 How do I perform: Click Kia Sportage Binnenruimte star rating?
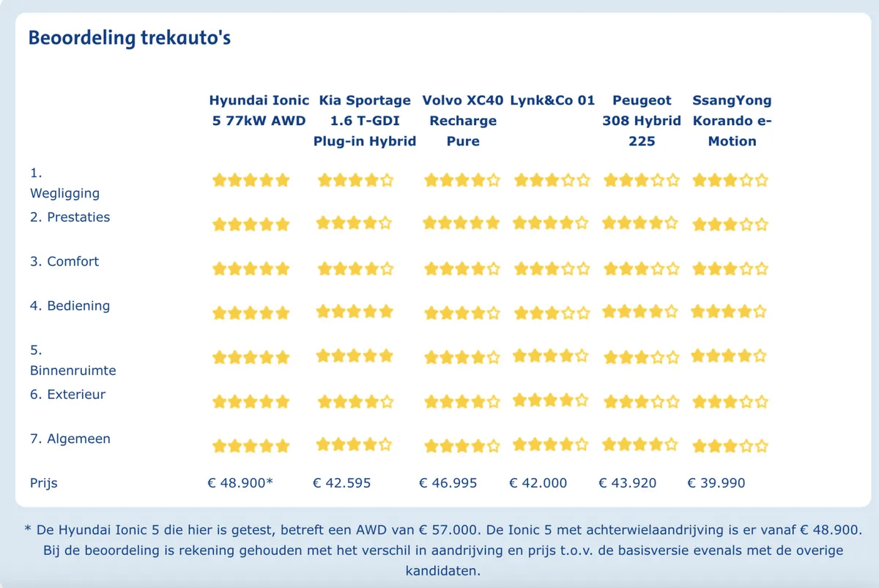click(355, 357)
